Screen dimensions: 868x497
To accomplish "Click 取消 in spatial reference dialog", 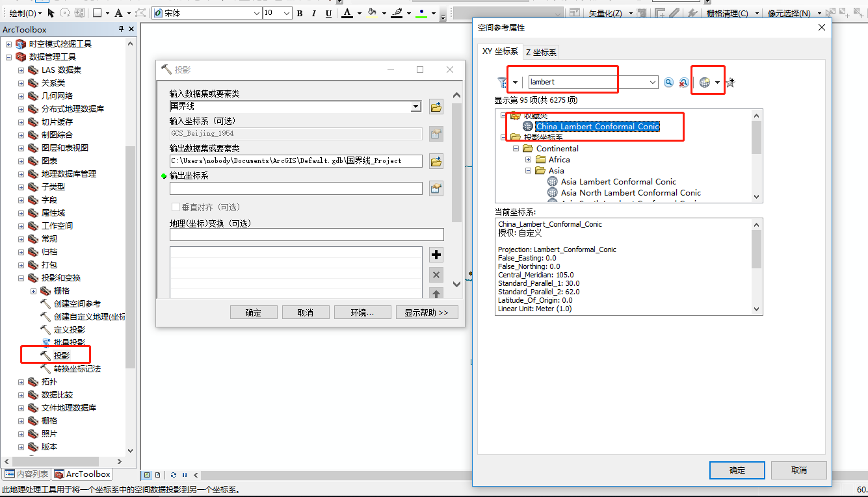I will point(799,470).
